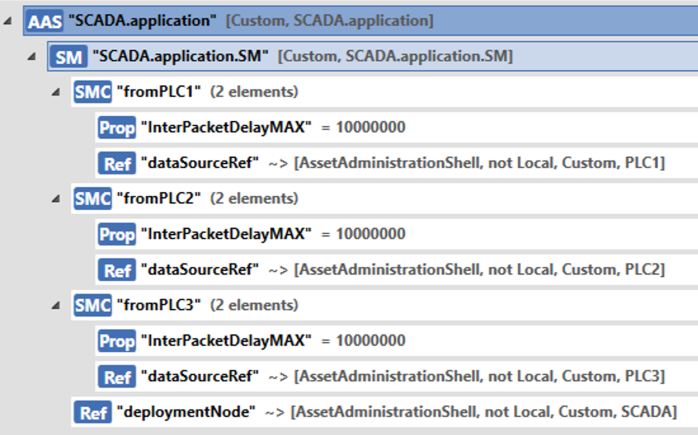Collapse the SCADA.application AAS node
The height and width of the screenshot is (435, 698).
click(8, 20)
